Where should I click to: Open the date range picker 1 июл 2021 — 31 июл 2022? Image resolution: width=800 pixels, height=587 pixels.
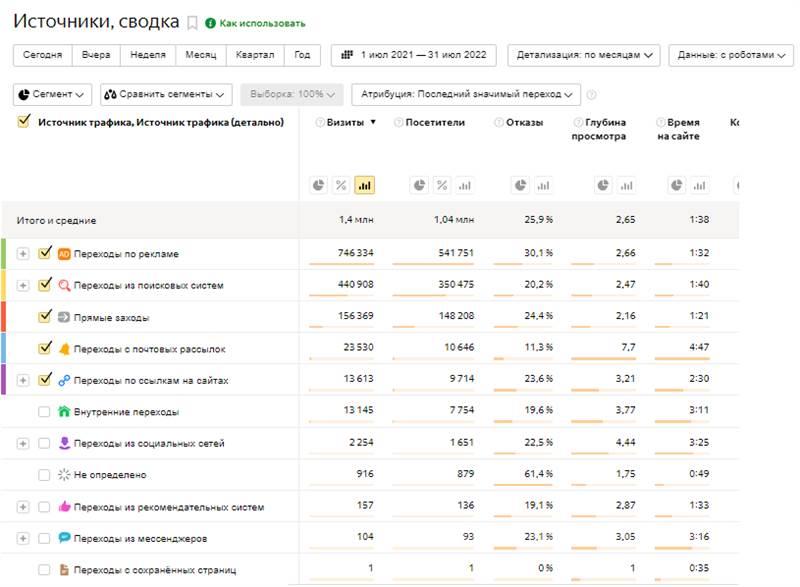click(x=414, y=55)
